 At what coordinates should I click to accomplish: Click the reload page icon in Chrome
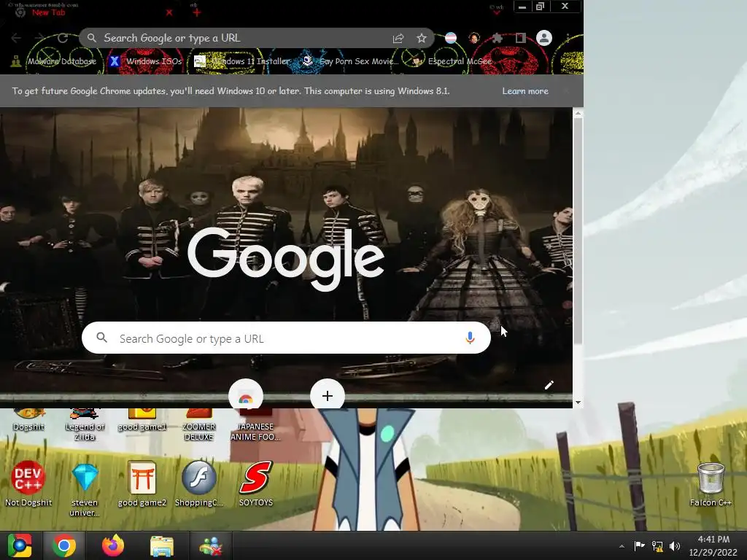tap(63, 38)
